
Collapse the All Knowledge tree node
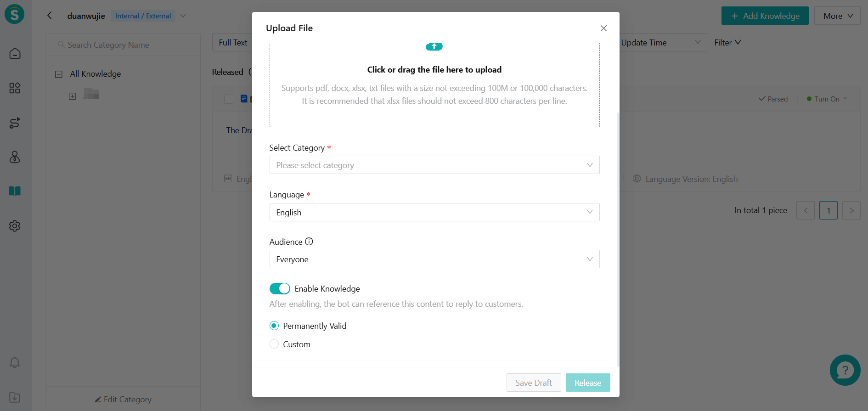coord(59,74)
